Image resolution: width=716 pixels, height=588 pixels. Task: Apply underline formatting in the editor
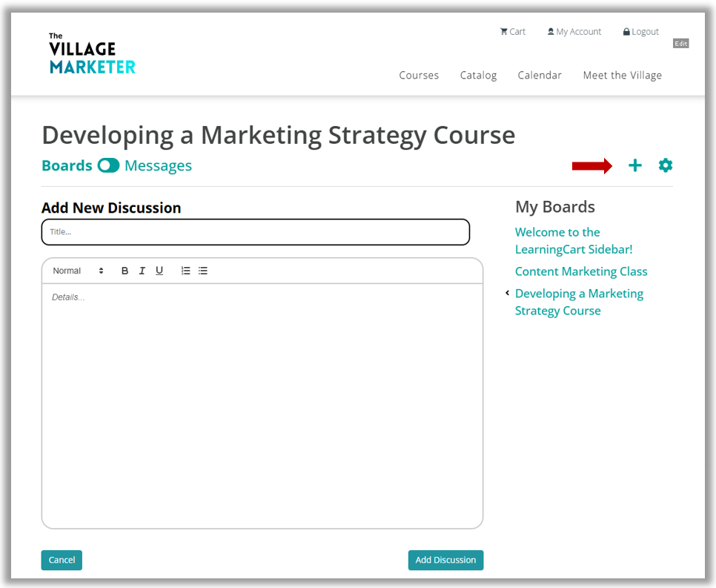(x=159, y=271)
